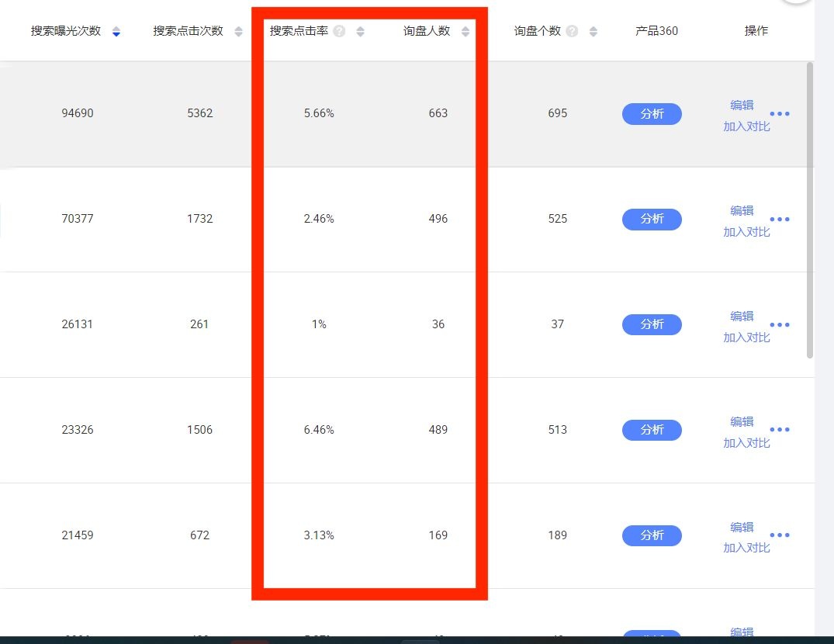Select inquiry count 695
834x644 pixels.
pos(558,113)
